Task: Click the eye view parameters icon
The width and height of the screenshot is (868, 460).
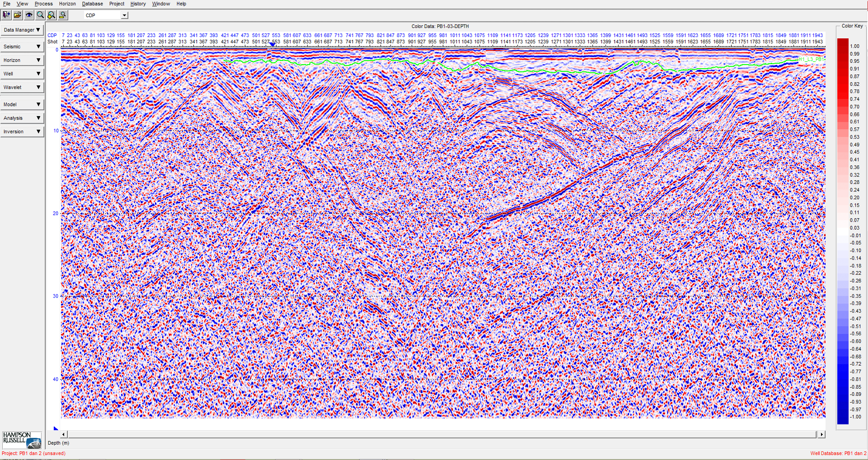Action: tap(29, 15)
